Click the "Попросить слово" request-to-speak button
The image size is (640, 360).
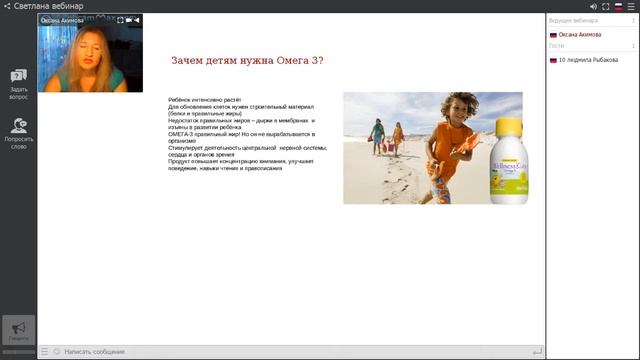pyautogui.click(x=18, y=133)
